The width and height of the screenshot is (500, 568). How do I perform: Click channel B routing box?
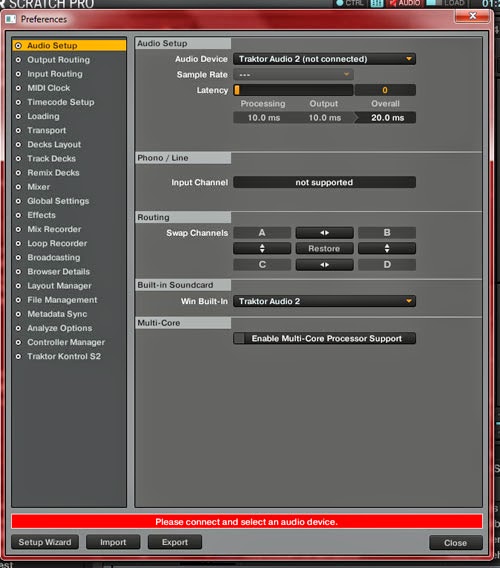(387, 233)
